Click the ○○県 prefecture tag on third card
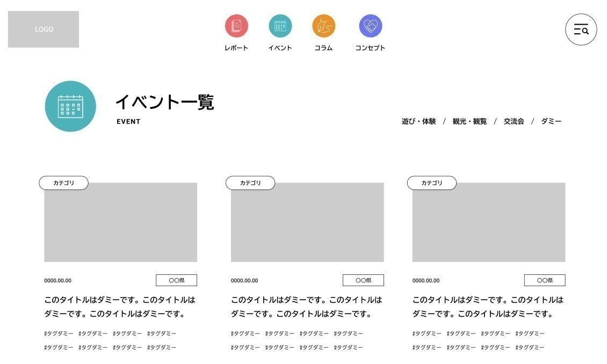 pos(545,280)
